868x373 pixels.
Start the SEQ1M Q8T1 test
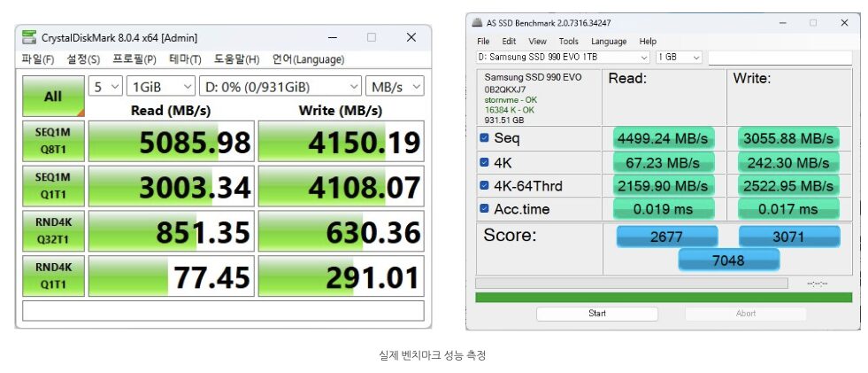pos(53,141)
